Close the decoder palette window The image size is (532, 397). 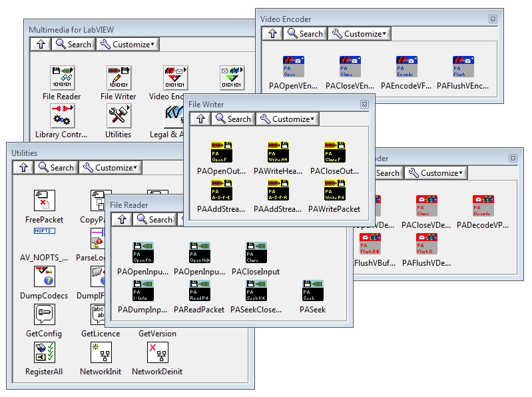513,158
